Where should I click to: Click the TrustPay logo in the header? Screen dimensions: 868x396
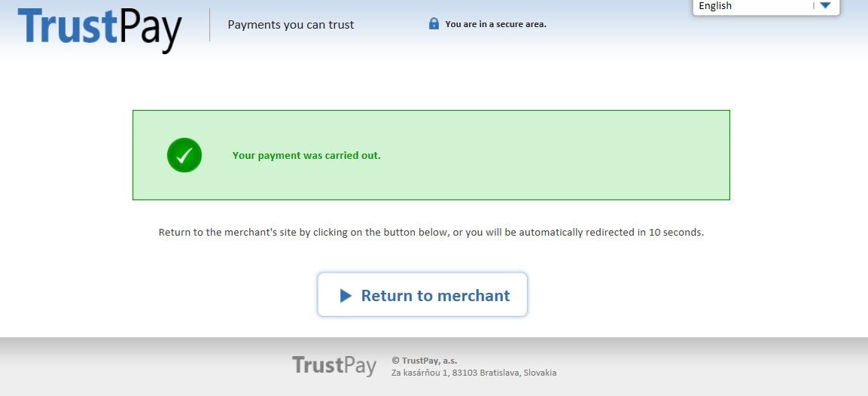pos(99,29)
